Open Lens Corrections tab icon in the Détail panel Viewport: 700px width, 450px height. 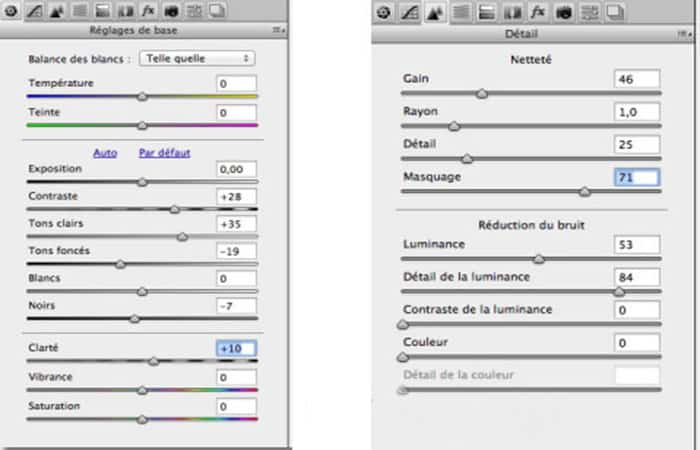tap(512, 12)
